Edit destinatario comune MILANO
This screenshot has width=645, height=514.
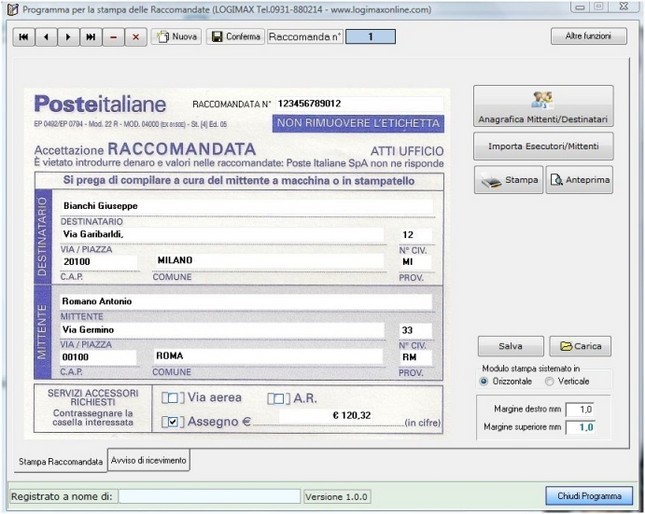coord(269,261)
